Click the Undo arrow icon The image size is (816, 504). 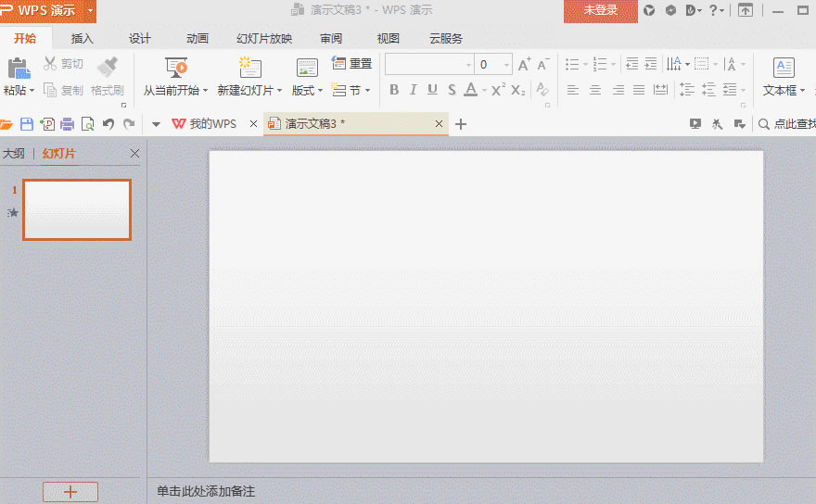coord(108,124)
